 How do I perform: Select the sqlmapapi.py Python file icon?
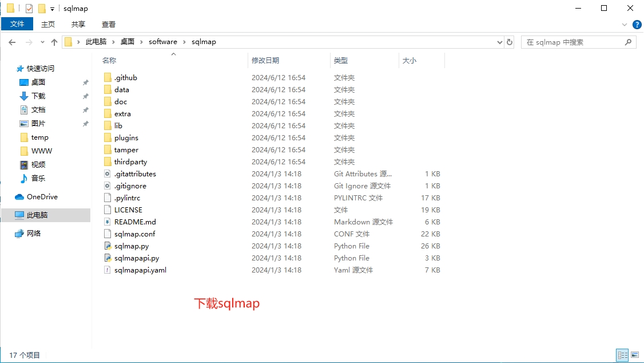pyautogui.click(x=108, y=258)
